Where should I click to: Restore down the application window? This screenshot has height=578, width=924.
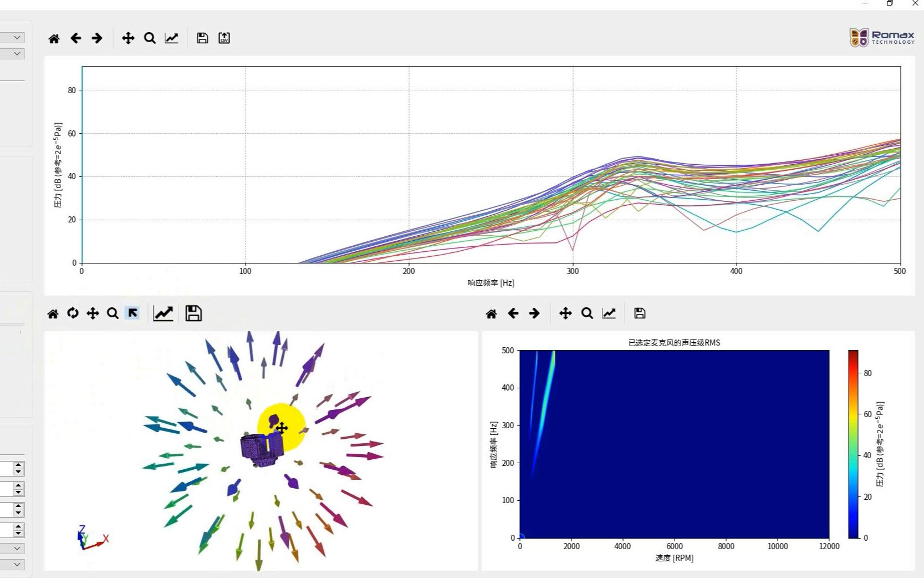point(890,3)
